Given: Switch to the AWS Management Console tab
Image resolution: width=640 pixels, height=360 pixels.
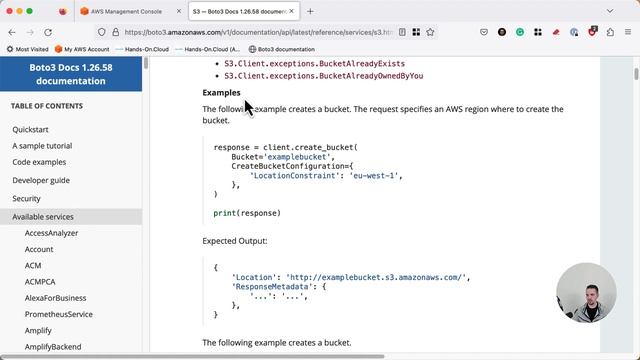Looking at the screenshot, I should click(x=131, y=11).
